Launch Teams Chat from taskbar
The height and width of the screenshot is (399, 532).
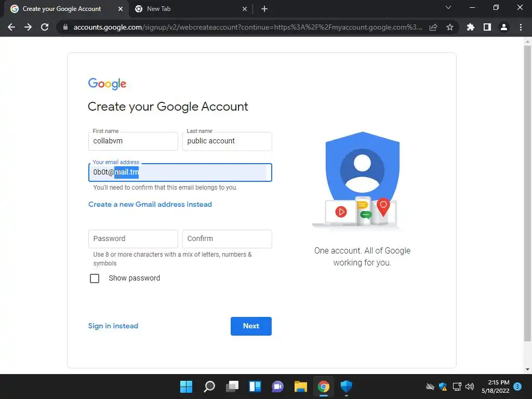[277, 387]
